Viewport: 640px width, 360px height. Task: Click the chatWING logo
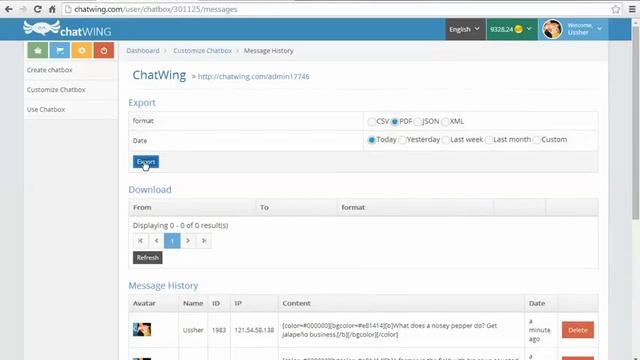point(67,29)
